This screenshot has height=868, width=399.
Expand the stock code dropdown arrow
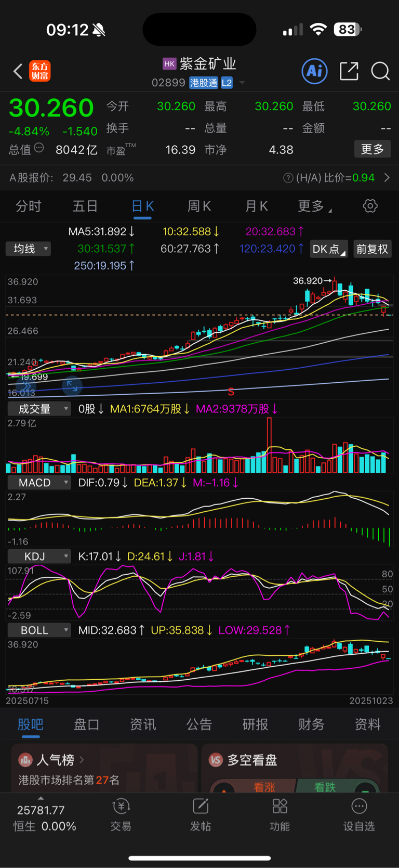point(242,83)
